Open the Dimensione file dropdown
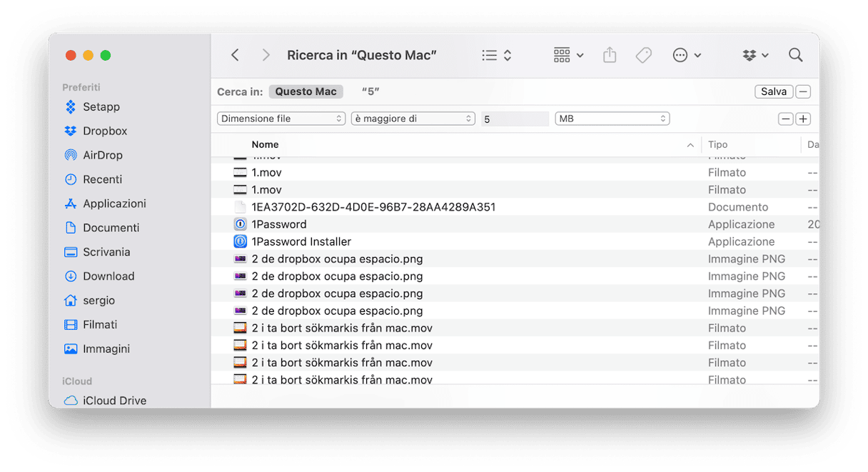Viewport: 868px width, 472px height. click(281, 119)
